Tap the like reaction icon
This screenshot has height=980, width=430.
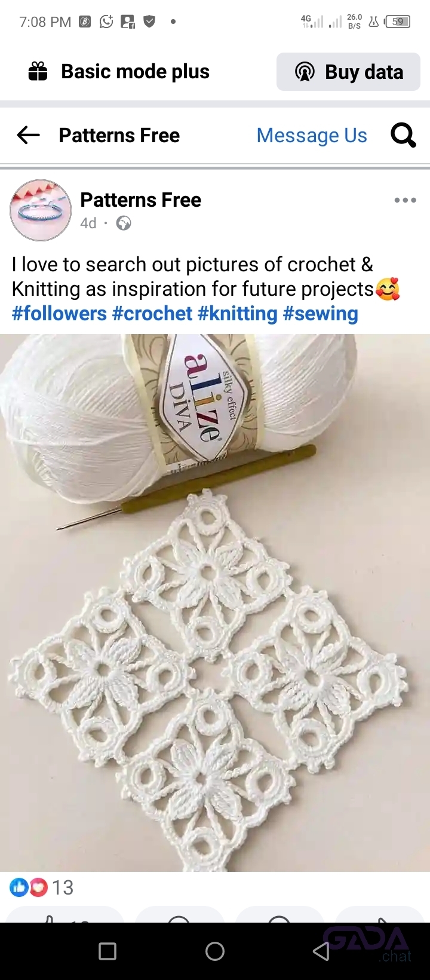coord(19,887)
